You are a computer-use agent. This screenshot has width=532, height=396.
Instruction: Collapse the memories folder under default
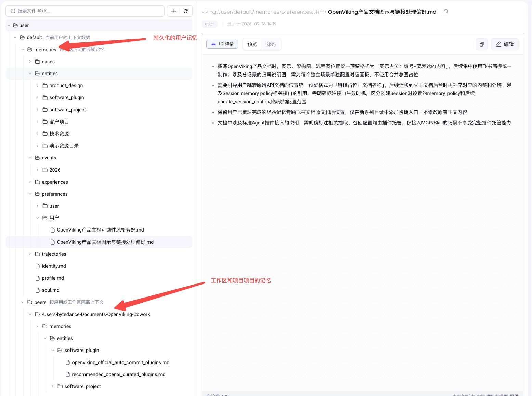coord(23,50)
